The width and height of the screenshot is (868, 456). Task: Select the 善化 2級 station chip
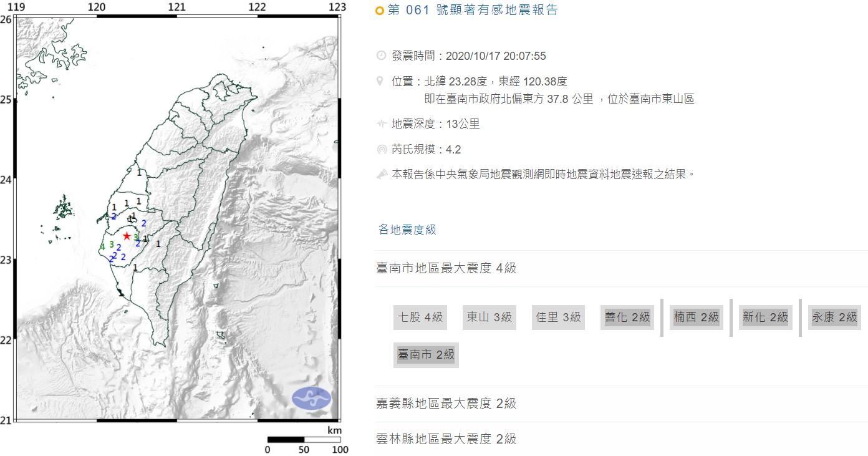pos(627,317)
